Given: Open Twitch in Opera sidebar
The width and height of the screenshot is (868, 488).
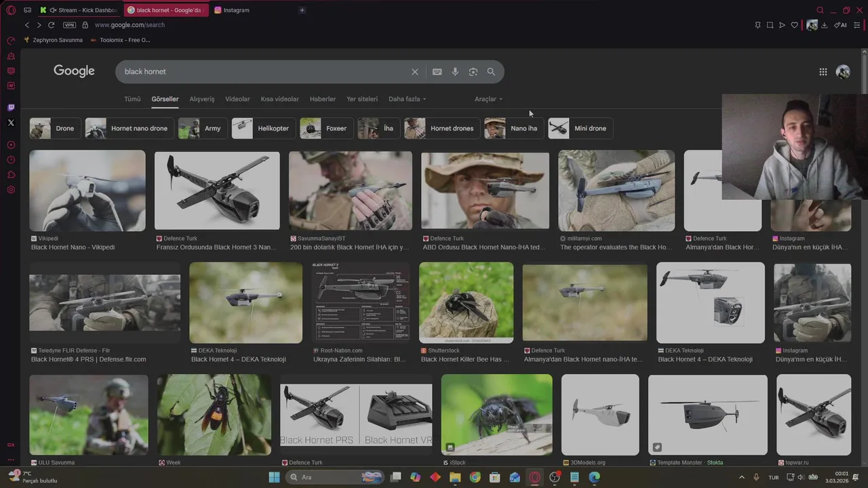Looking at the screenshot, I should click(x=11, y=108).
